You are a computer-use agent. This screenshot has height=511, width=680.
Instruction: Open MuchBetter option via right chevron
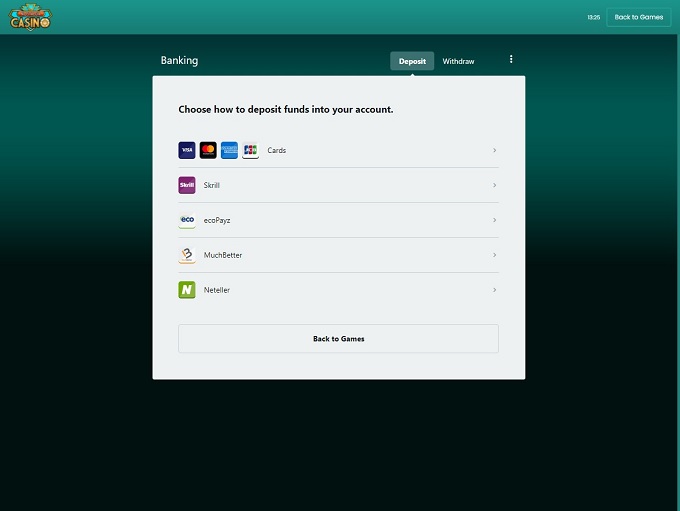pyautogui.click(x=494, y=255)
